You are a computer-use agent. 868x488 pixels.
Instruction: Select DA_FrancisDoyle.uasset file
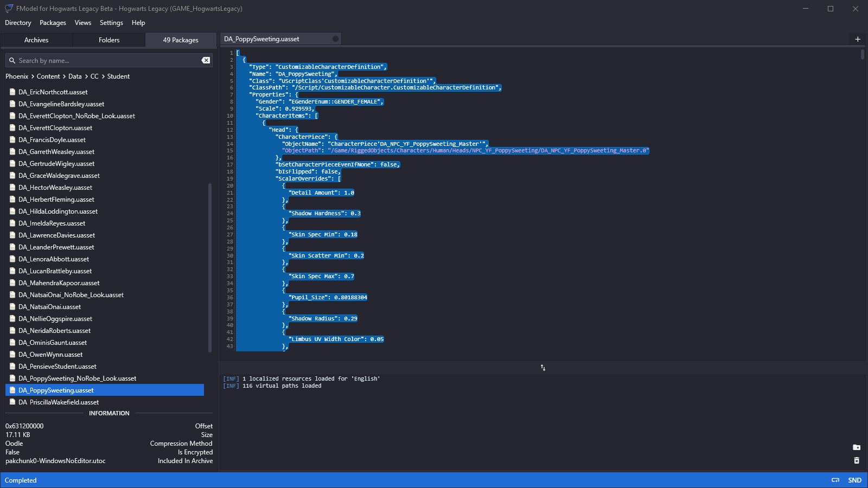pyautogui.click(x=105, y=140)
